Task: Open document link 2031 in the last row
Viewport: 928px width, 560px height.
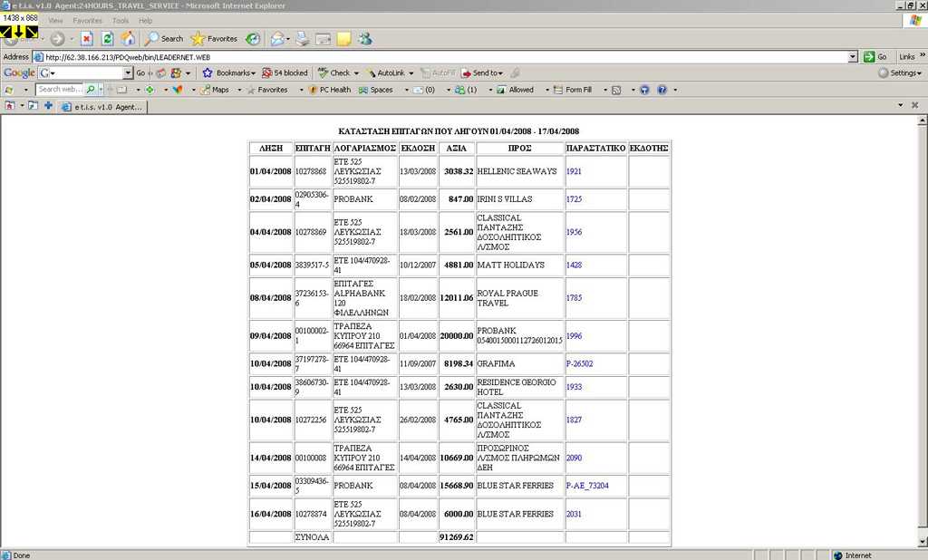Action: tap(574, 515)
